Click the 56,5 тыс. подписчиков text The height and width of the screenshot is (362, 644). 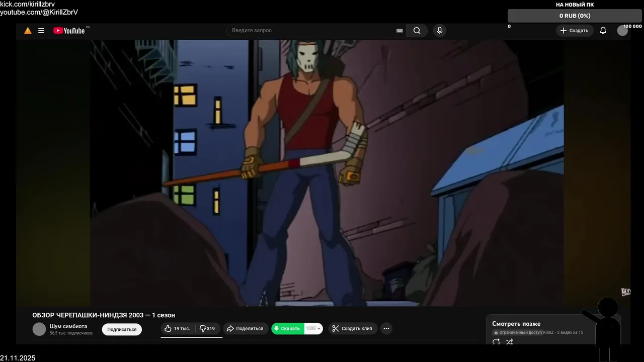[x=71, y=333]
